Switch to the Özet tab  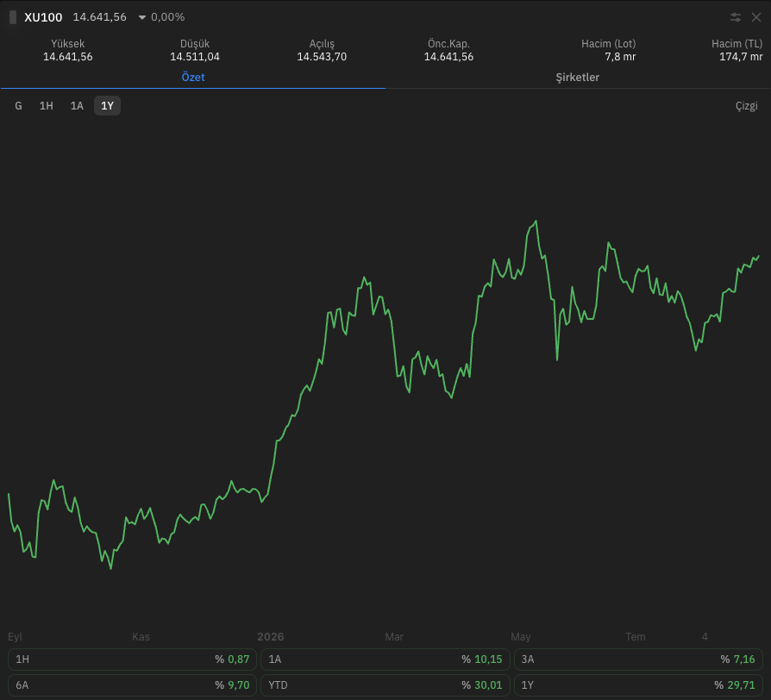[193, 78]
